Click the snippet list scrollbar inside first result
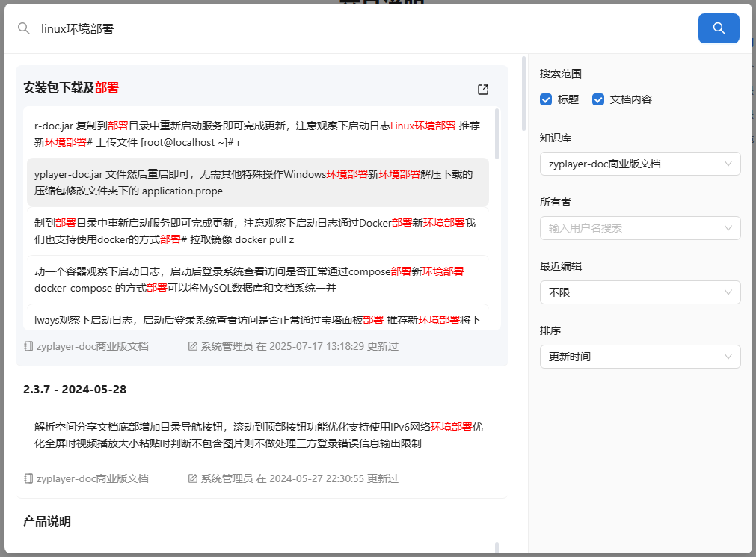Viewport: 756px width, 557px height. click(497, 134)
